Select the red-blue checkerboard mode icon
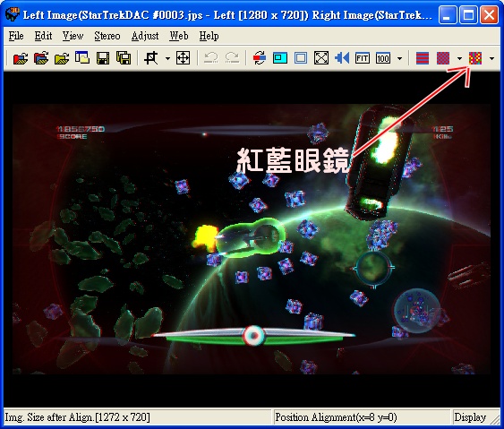 pyautogui.click(x=443, y=58)
